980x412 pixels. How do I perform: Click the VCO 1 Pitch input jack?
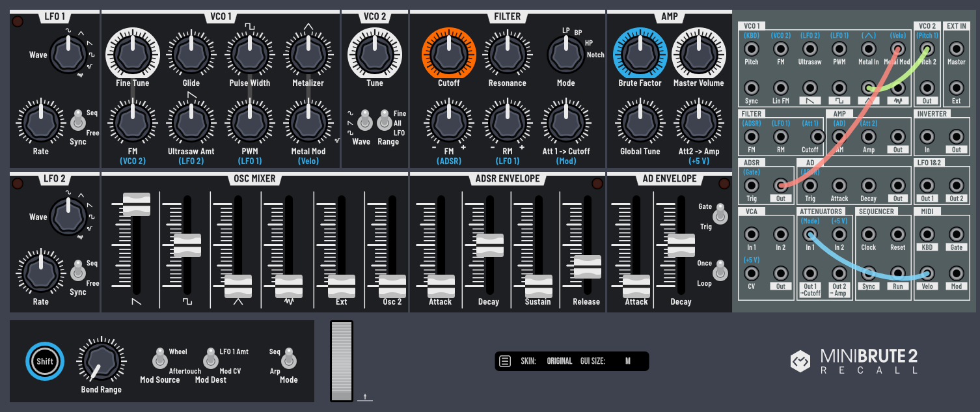coord(752,49)
